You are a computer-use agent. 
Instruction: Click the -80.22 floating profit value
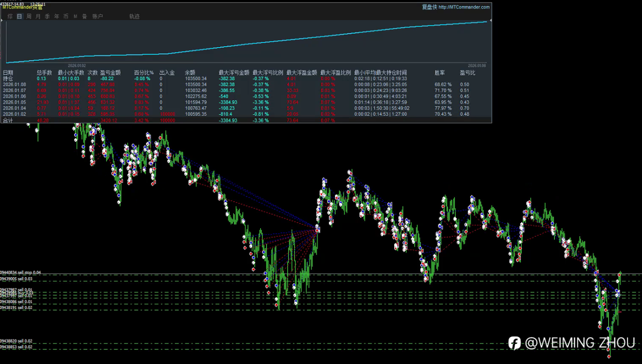(107, 79)
